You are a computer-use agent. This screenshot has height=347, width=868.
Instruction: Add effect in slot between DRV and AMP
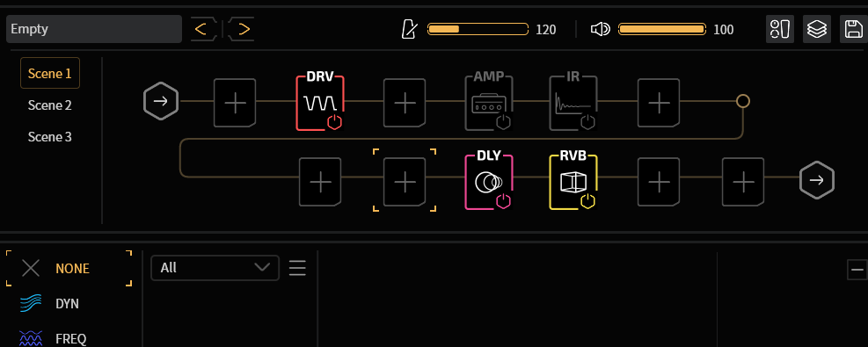click(x=405, y=103)
